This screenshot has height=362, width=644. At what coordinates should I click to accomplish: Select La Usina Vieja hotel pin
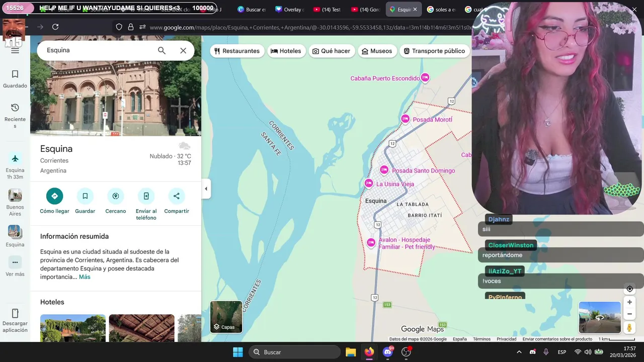[x=369, y=184]
